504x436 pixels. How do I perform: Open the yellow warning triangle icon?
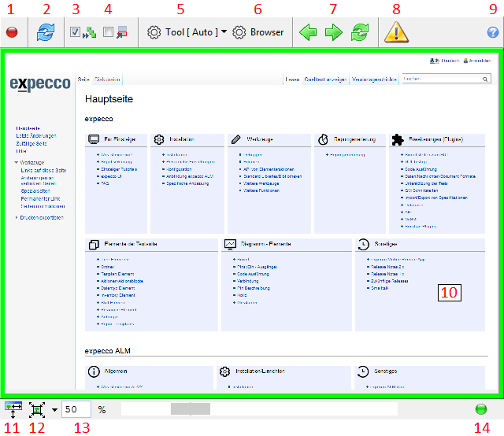point(396,33)
